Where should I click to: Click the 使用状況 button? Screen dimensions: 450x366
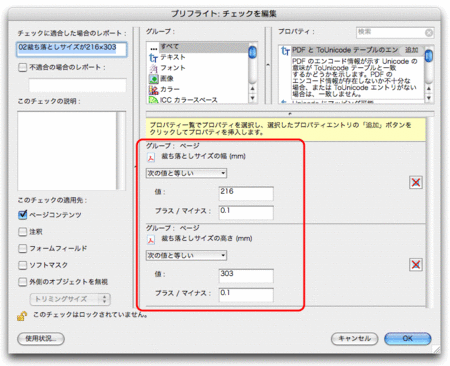pos(41,339)
